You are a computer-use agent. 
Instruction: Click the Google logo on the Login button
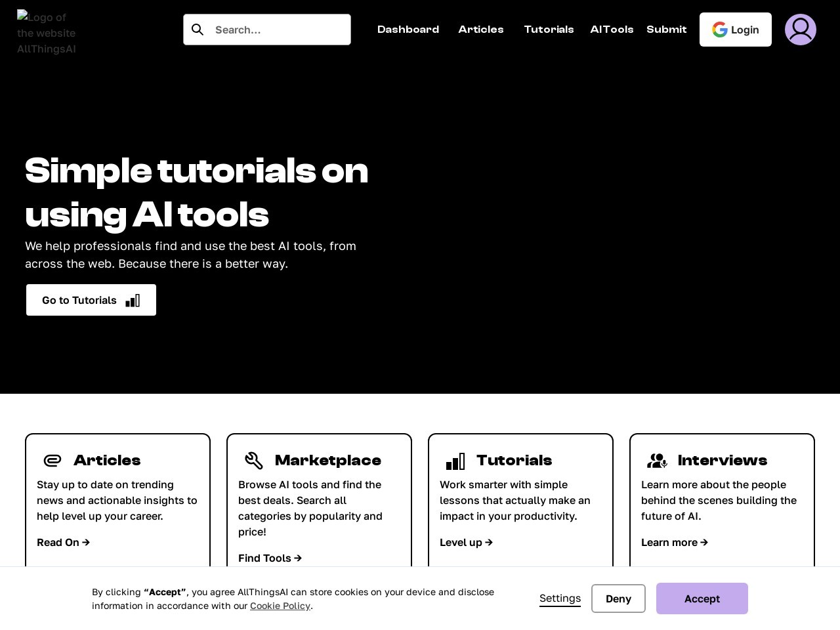720,29
